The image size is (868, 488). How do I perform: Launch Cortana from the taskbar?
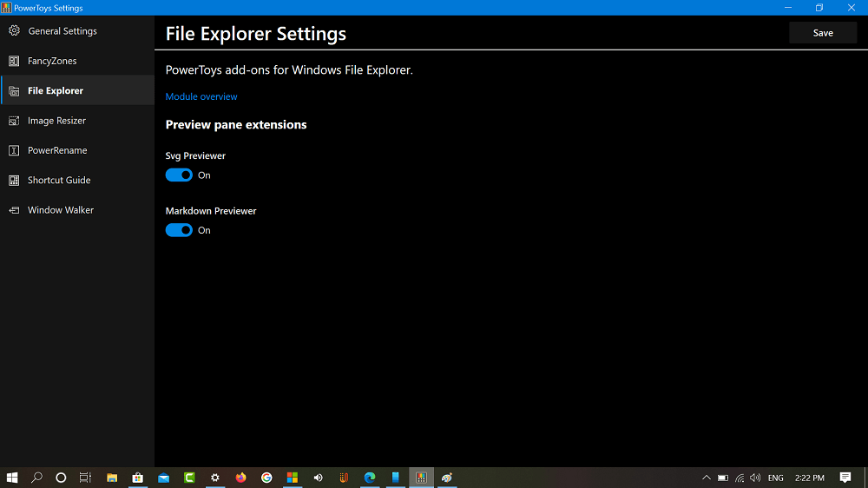pyautogui.click(x=61, y=478)
